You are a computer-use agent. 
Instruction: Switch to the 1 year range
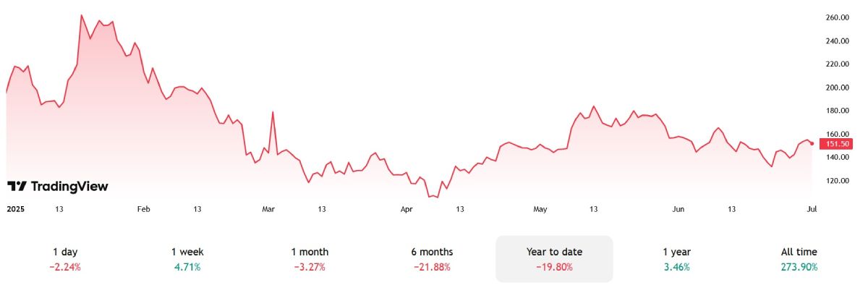pyautogui.click(x=676, y=259)
